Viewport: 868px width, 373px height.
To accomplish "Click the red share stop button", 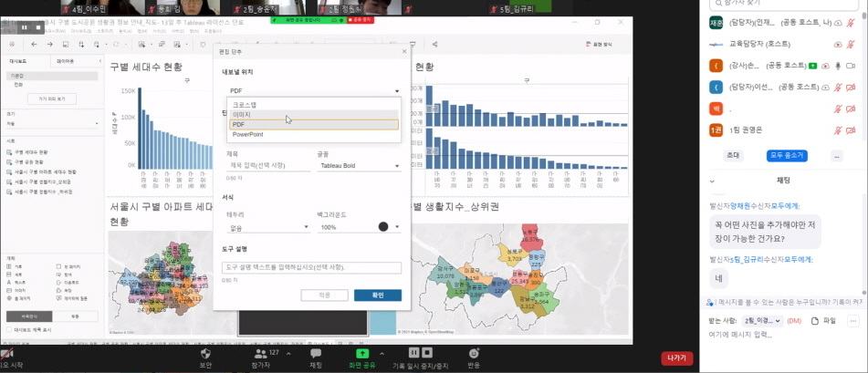I will click(x=360, y=20).
